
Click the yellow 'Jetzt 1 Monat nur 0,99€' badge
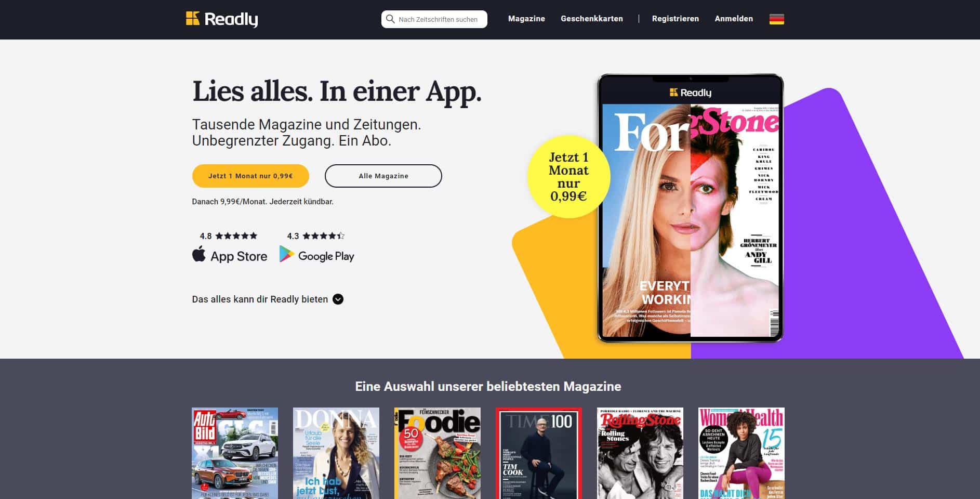568,177
